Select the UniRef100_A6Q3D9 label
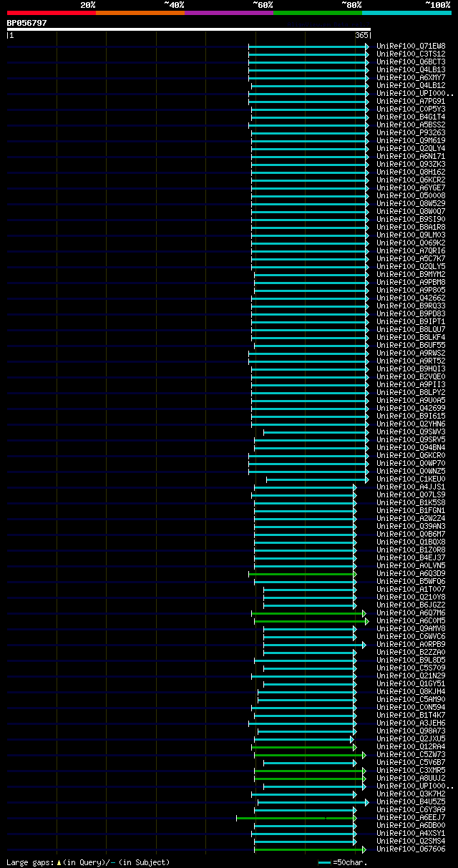The height and width of the screenshot is (868, 458). point(411,573)
